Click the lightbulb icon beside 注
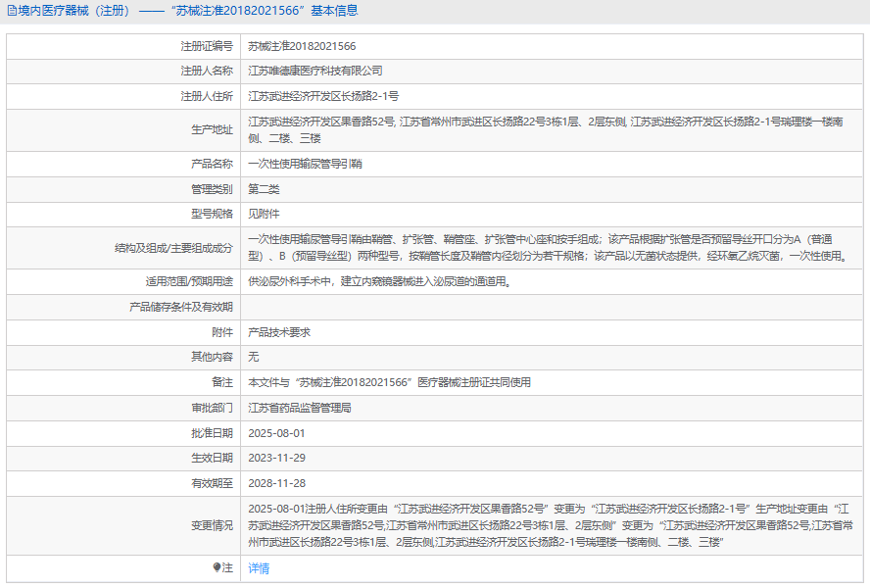The image size is (870, 588). (x=217, y=568)
